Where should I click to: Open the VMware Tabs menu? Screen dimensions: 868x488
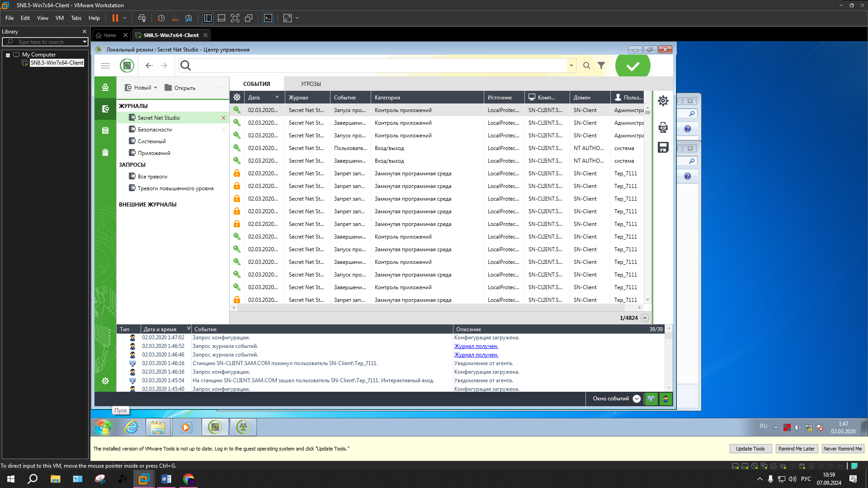(76, 18)
